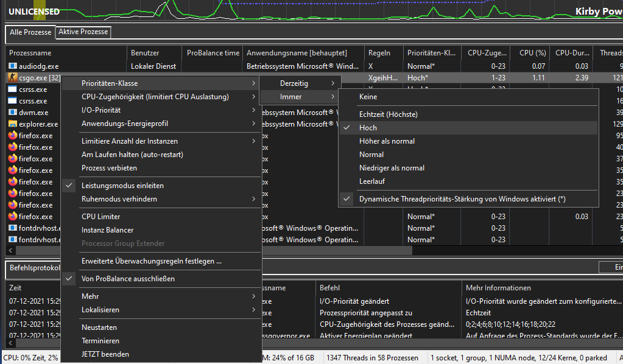Click the Zeit column header in log

click(33, 288)
